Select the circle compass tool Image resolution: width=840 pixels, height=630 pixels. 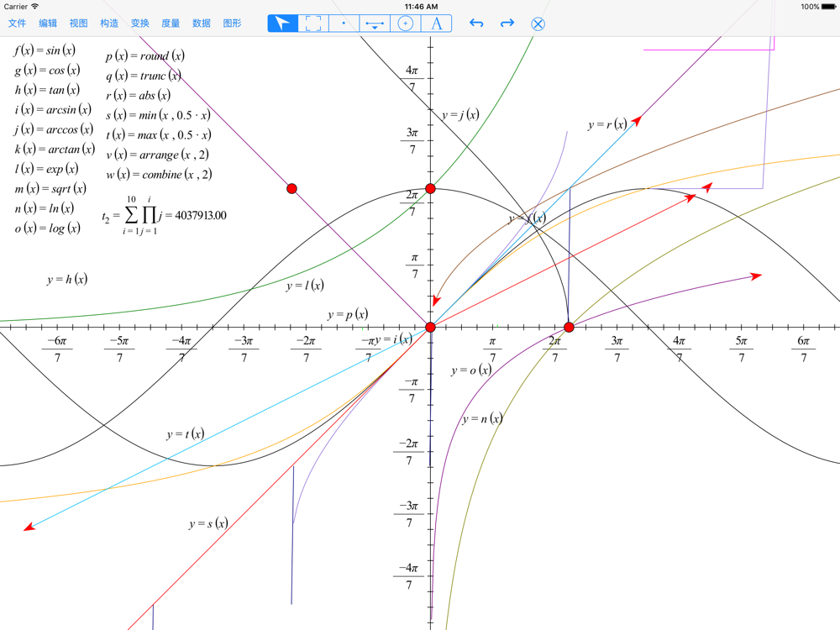tap(406, 24)
